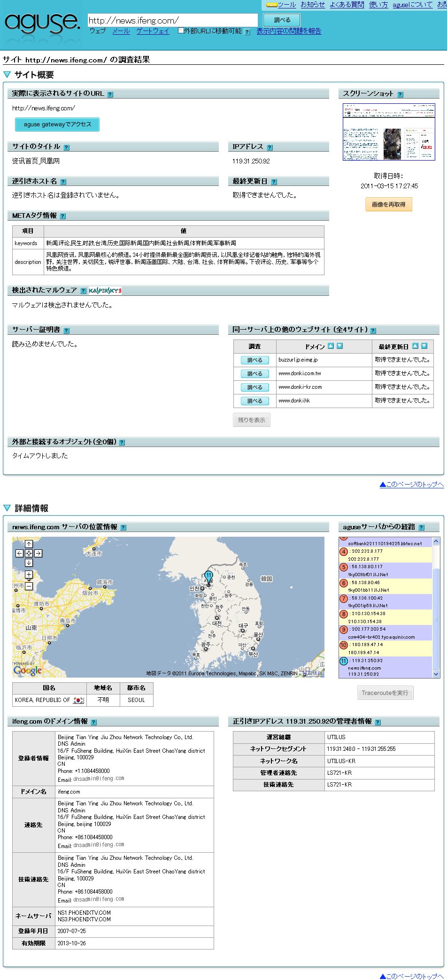Screen dimensions: 447x980
Task: Click the route list scrollbar down arrow
Action: point(436,674)
